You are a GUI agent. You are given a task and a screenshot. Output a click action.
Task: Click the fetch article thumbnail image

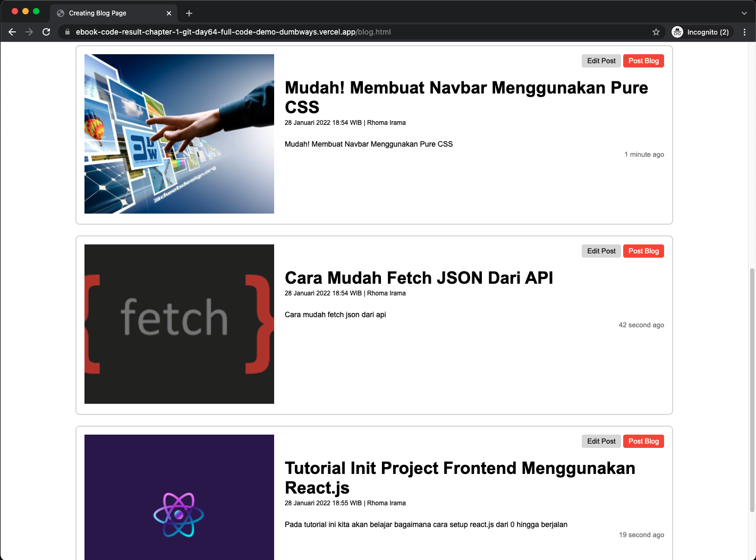pyautogui.click(x=179, y=324)
